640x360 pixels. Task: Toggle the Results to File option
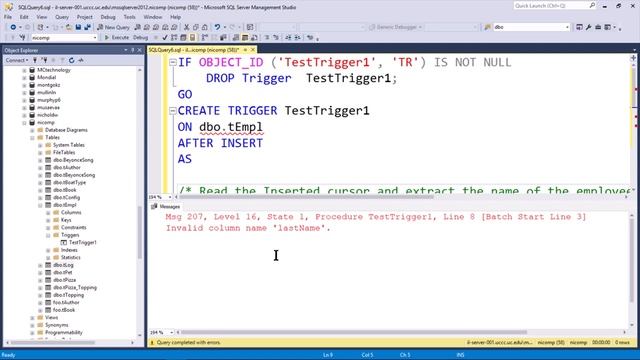coord(254,38)
